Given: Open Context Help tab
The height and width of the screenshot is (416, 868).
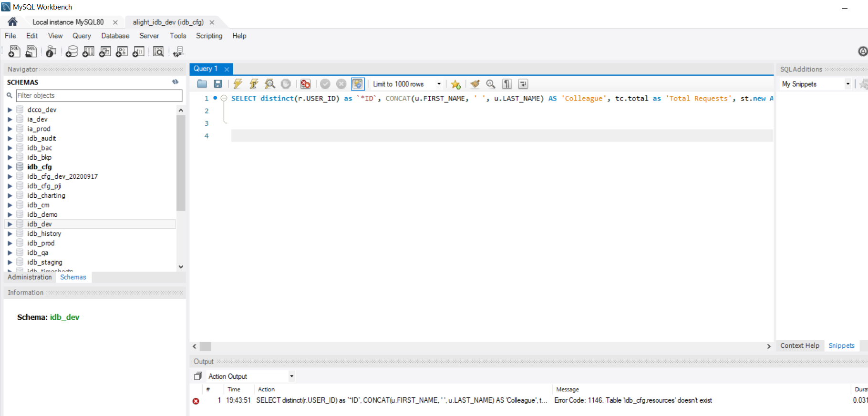Looking at the screenshot, I should (x=800, y=345).
